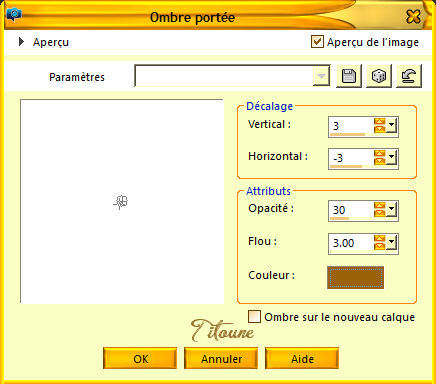Image resolution: width=436 pixels, height=384 pixels.
Task: Click the Vertical offset value field
Action: [x=351, y=125]
